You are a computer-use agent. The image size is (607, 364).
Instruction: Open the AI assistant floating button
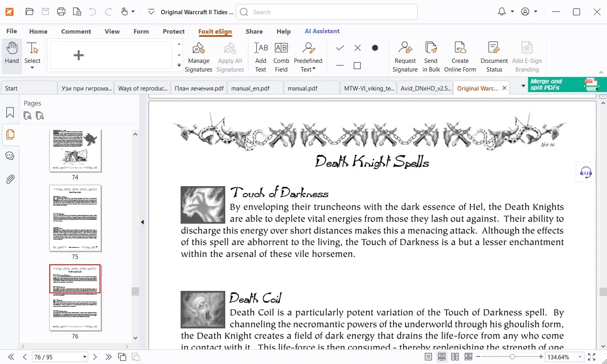[586, 172]
